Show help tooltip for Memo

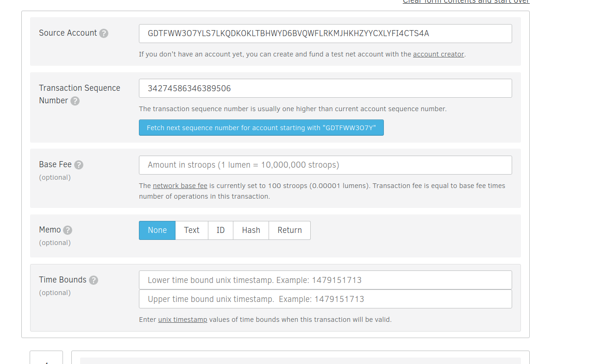pyautogui.click(x=68, y=230)
